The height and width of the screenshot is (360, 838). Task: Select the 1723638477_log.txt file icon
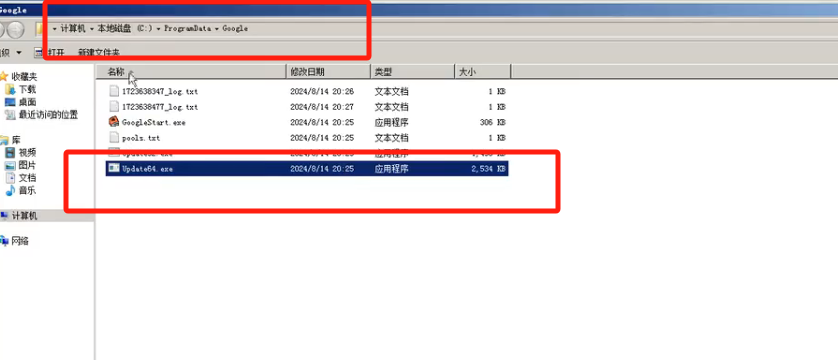tap(113, 106)
